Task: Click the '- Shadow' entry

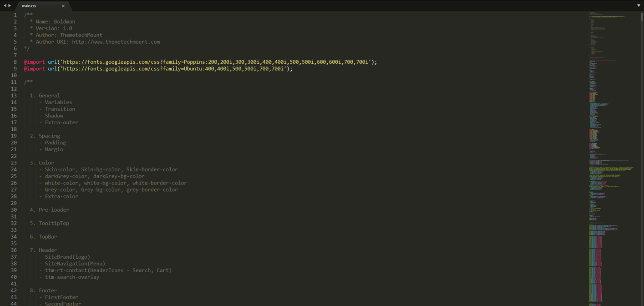Action: (x=51, y=116)
